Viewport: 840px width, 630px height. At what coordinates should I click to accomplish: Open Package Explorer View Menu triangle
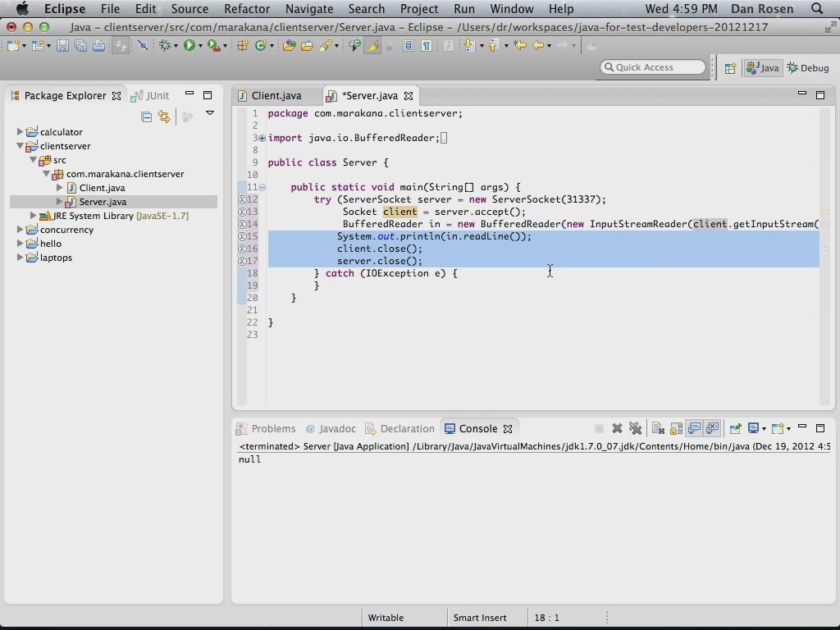point(210,113)
